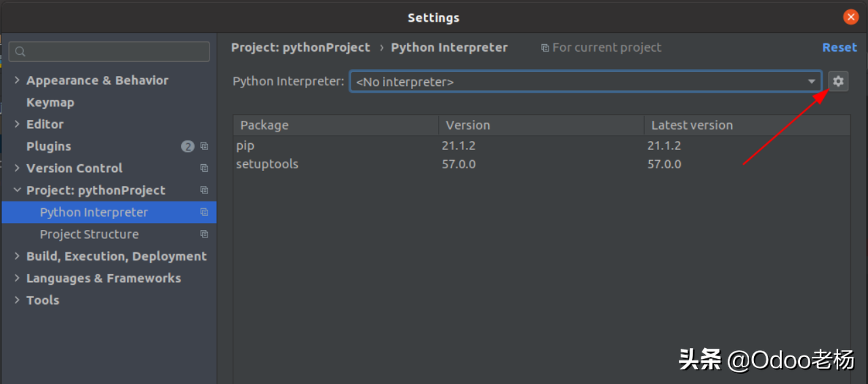This screenshot has height=384, width=868.
Task: Click the Reset link
Action: (840, 47)
